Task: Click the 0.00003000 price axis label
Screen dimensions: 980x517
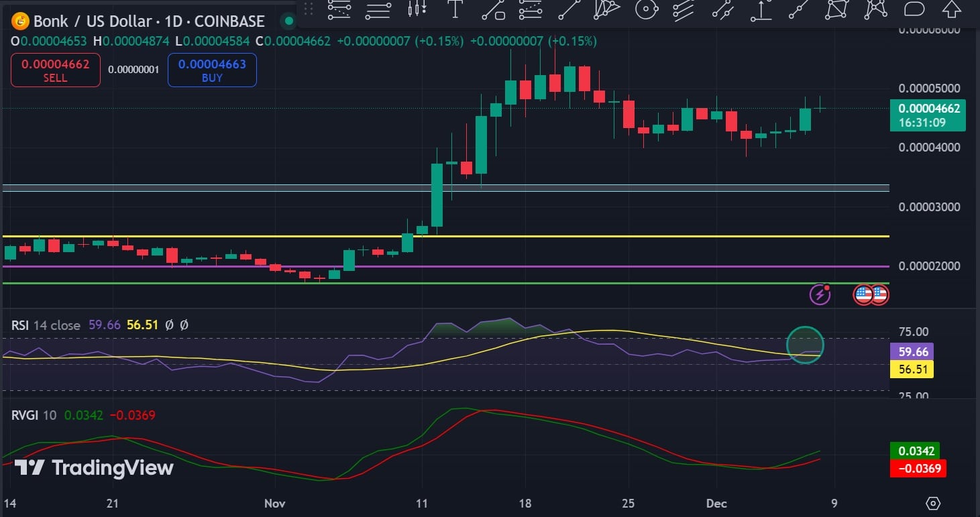Action: tap(929, 207)
